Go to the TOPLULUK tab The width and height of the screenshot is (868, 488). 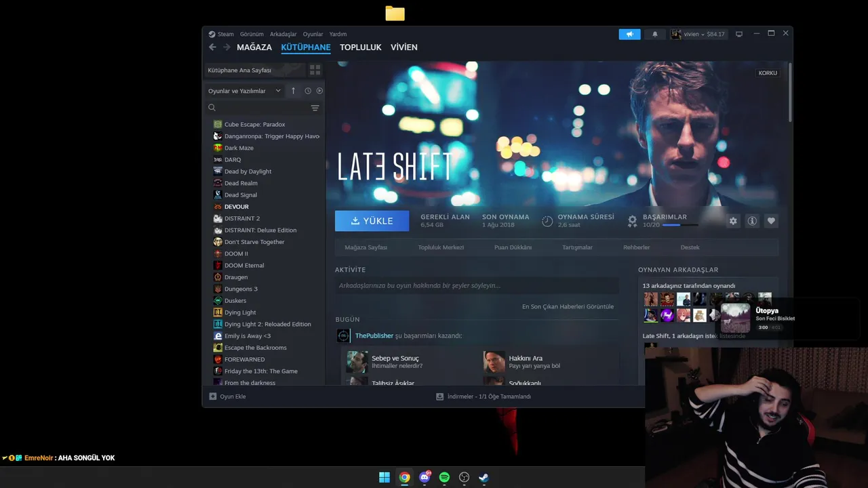361,47
